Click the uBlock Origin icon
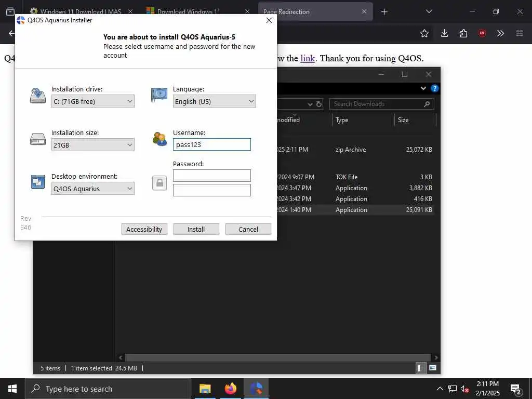 (x=482, y=33)
